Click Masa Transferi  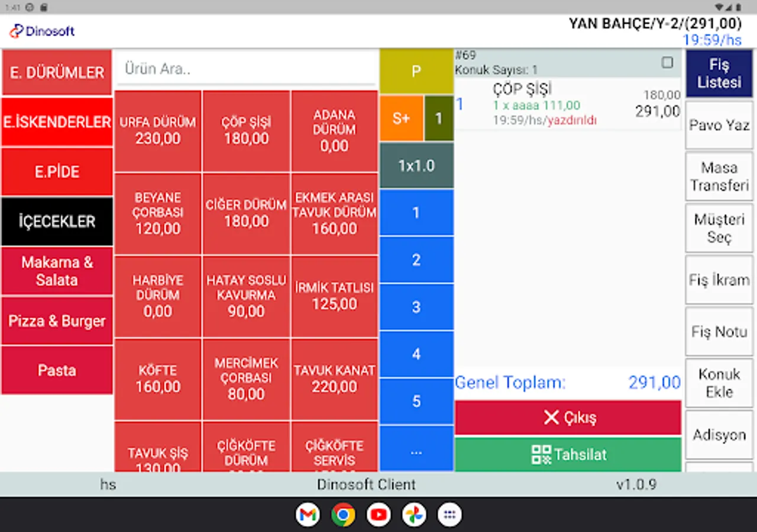click(x=719, y=176)
